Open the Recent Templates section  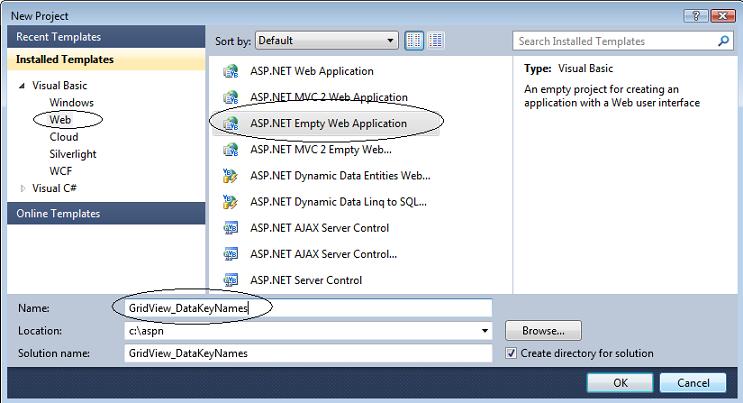[106, 37]
